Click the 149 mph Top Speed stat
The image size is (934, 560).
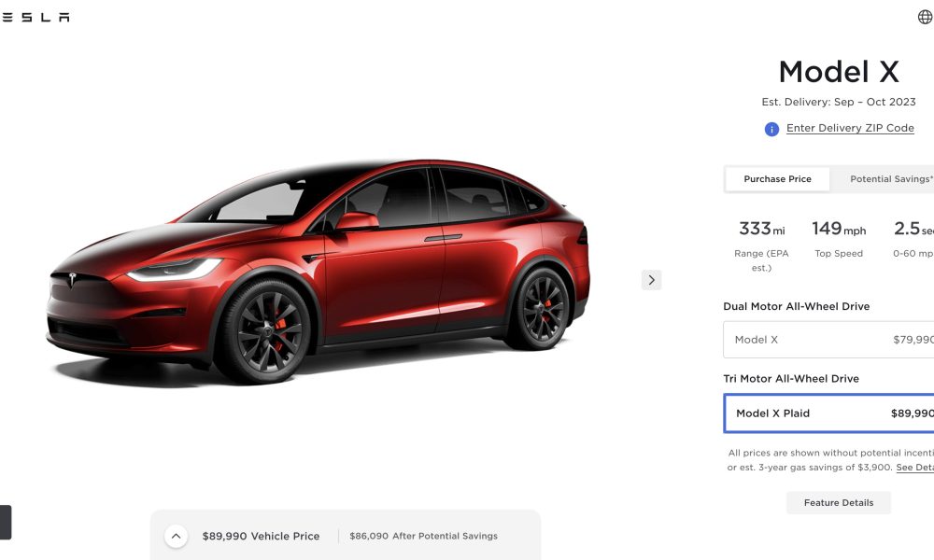coord(839,238)
